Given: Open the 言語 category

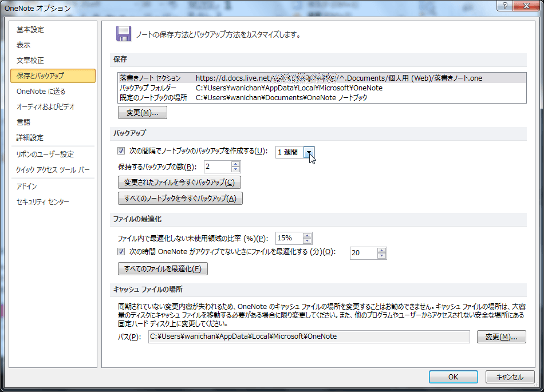Looking at the screenshot, I should click(53, 122).
